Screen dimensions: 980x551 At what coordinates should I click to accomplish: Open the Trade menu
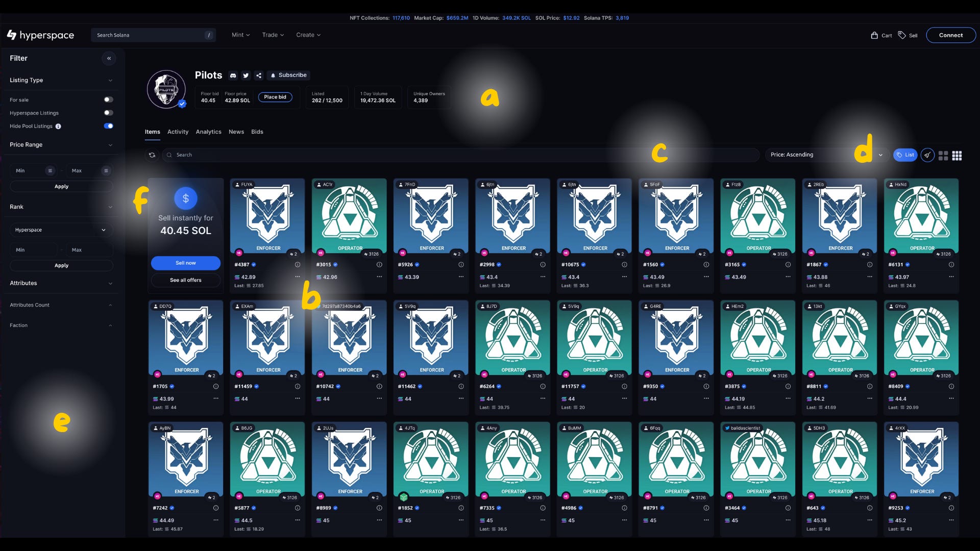273,35
